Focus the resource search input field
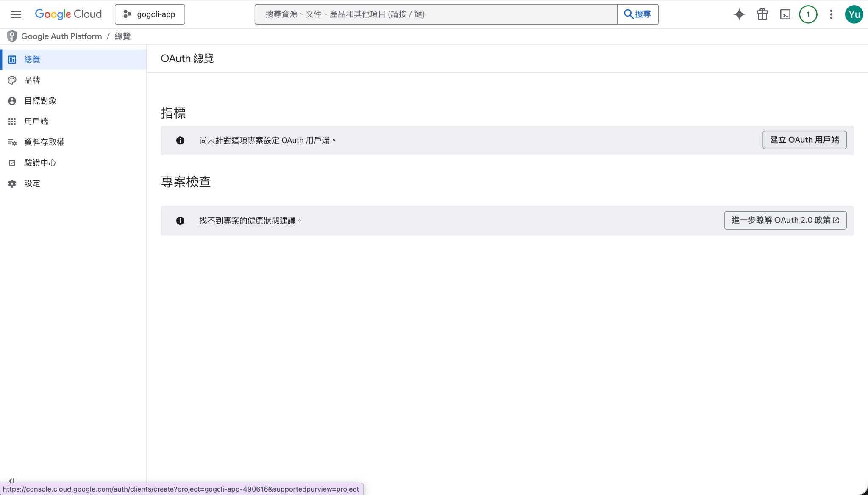This screenshot has height=495, width=868. [436, 14]
